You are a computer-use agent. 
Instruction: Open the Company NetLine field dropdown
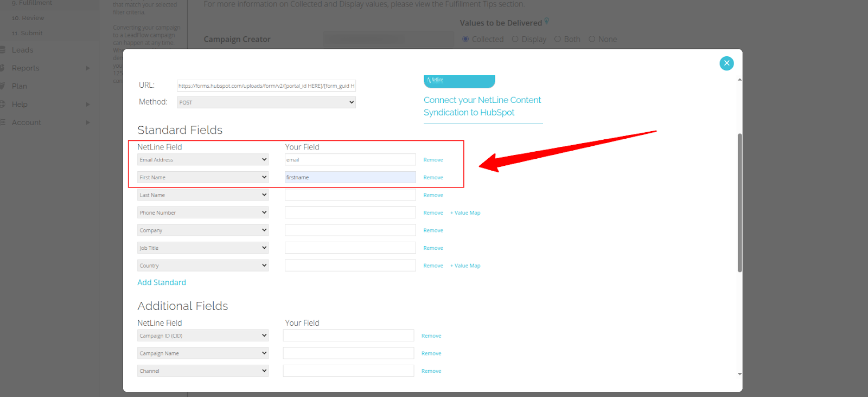[x=203, y=230]
